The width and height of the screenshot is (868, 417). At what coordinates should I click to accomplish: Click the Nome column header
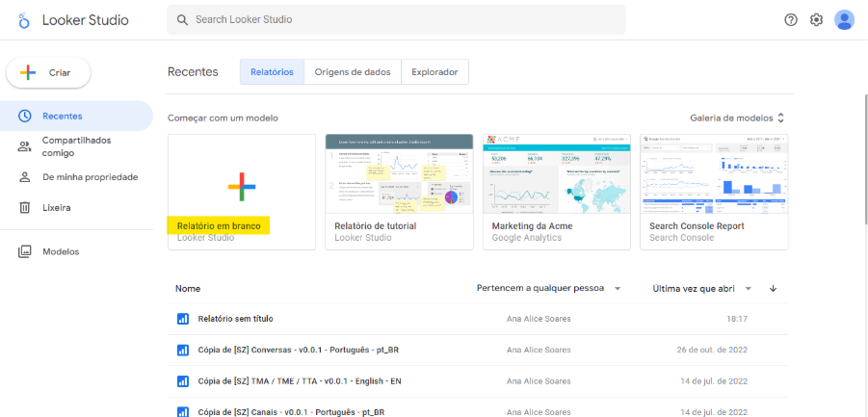tap(188, 289)
